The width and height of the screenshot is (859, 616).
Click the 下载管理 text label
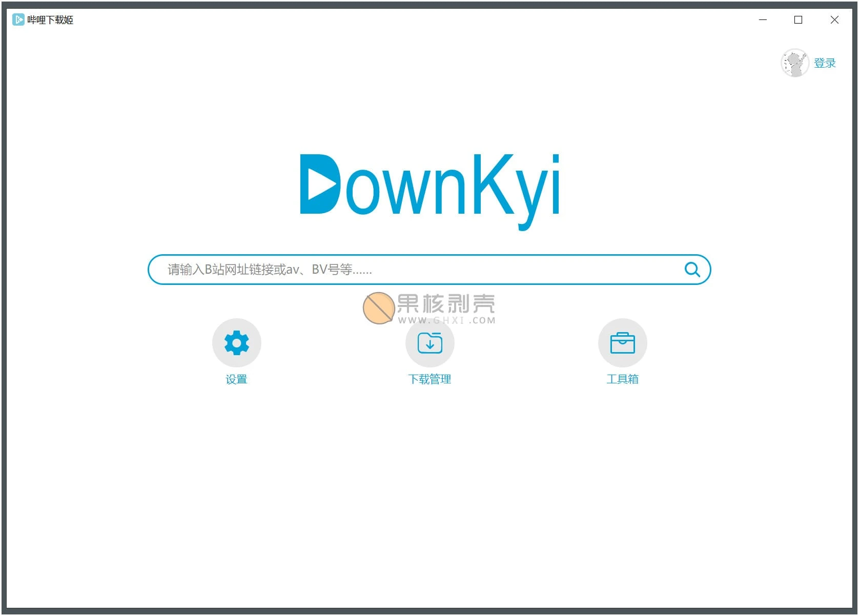(429, 379)
